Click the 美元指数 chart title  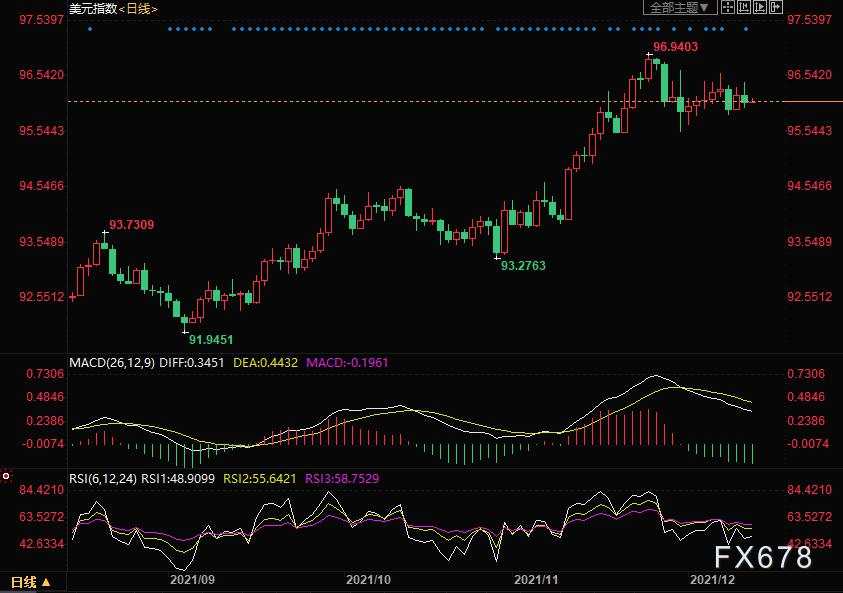pos(93,9)
